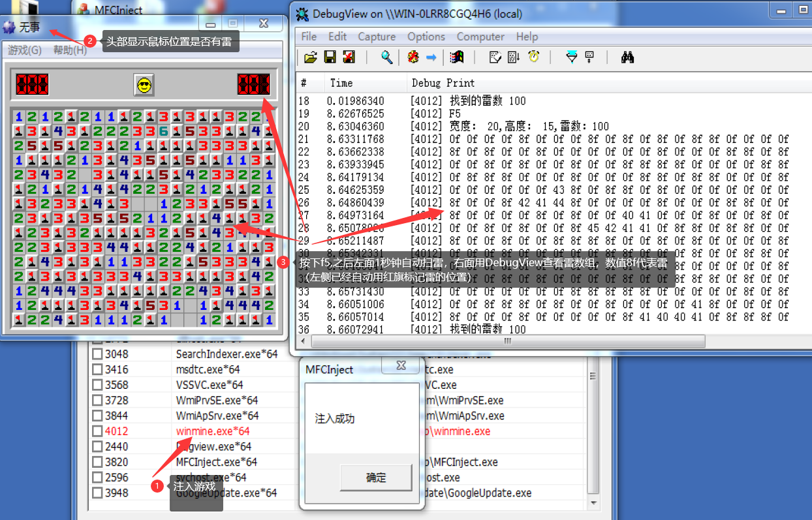This screenshot has width=812, height=520.
Task: Select the WmiPrvSE.exe*64 process name
Action: 217,401
